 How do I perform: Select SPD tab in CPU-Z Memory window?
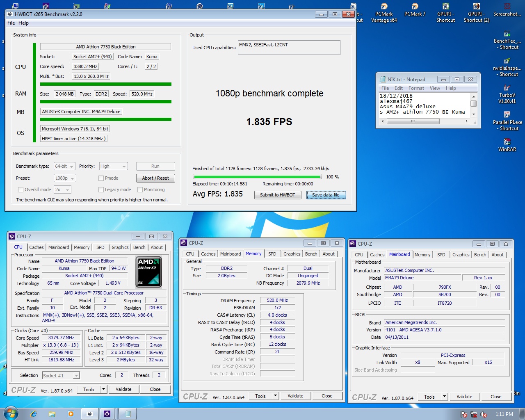click(272, 254)
